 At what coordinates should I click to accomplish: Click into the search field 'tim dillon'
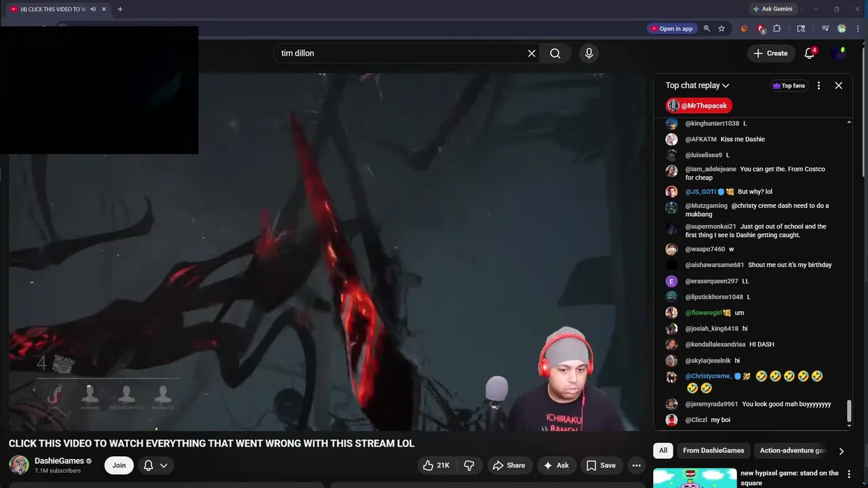coord(400,54)
